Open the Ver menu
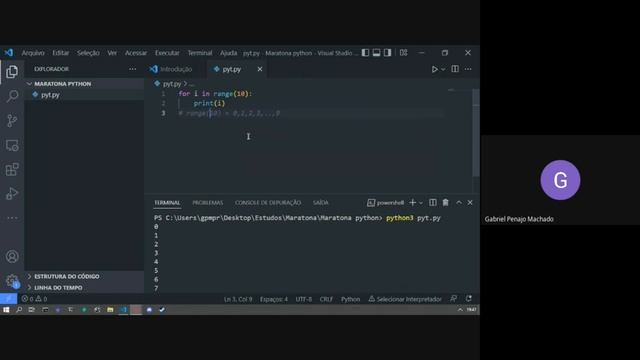Screen dimensions: 640x360 [x=112, y=53]
